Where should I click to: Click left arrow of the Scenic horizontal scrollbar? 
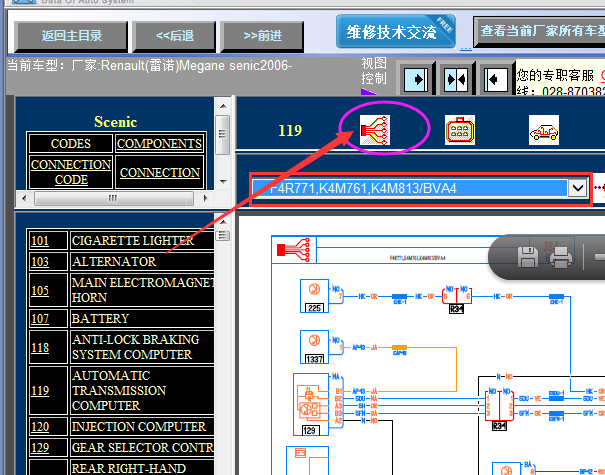(24, 198)
